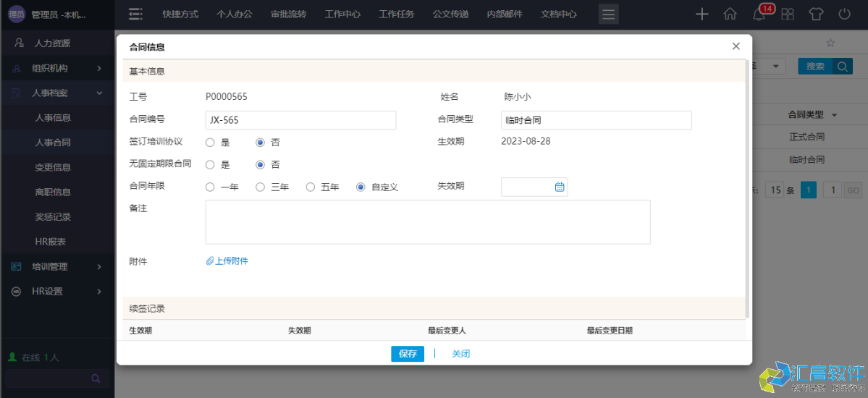The height and width of the screenshot is (398, 868).
Task: Open the 审批流转 top menu
Action: [288, 14]
